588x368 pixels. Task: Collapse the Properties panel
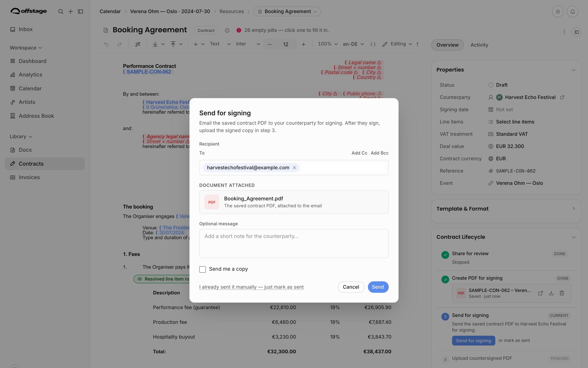(574, 70)
